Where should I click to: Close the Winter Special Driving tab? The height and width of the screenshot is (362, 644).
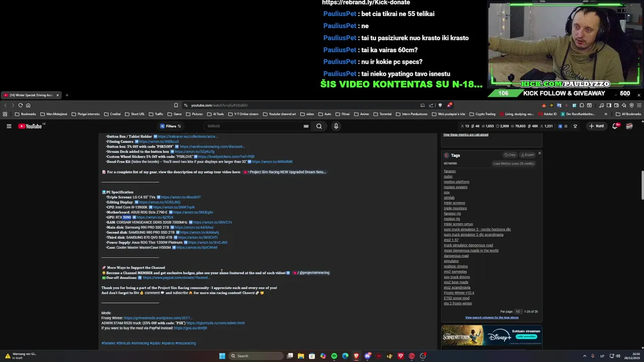(x=57, y=95)
